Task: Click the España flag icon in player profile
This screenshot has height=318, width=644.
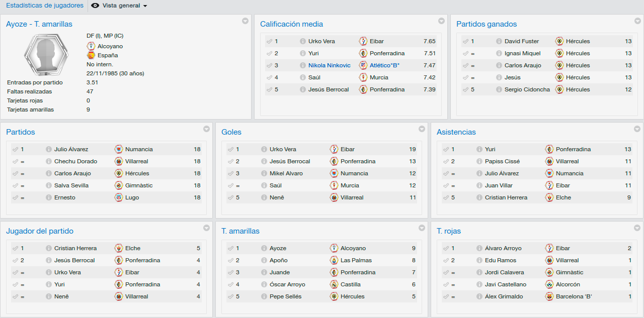Action: pyautogui.click(x=91, y=55)
